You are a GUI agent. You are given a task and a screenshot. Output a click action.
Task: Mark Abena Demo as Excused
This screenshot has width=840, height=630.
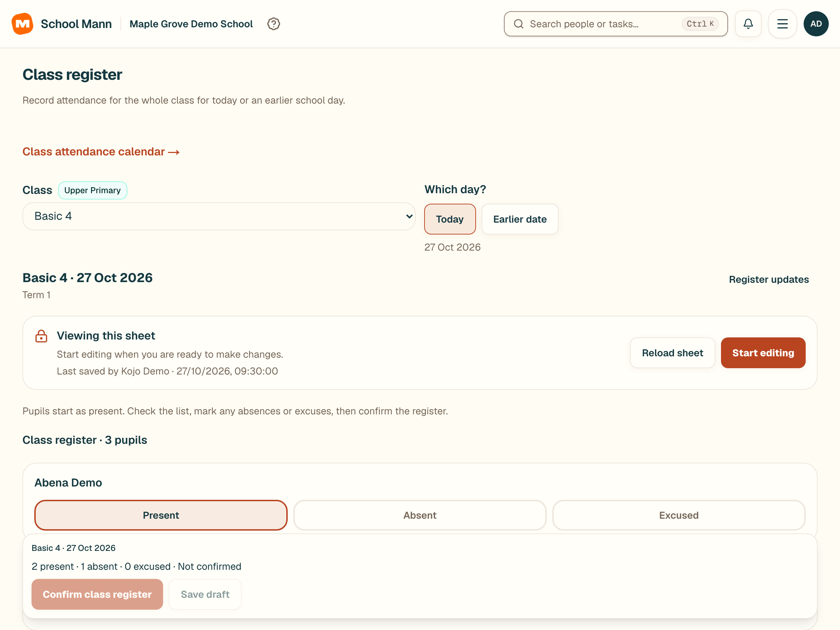(678, 515)
